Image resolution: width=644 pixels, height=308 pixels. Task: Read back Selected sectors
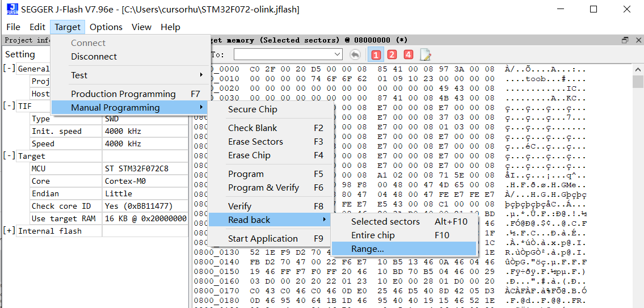tap(404, 222)
